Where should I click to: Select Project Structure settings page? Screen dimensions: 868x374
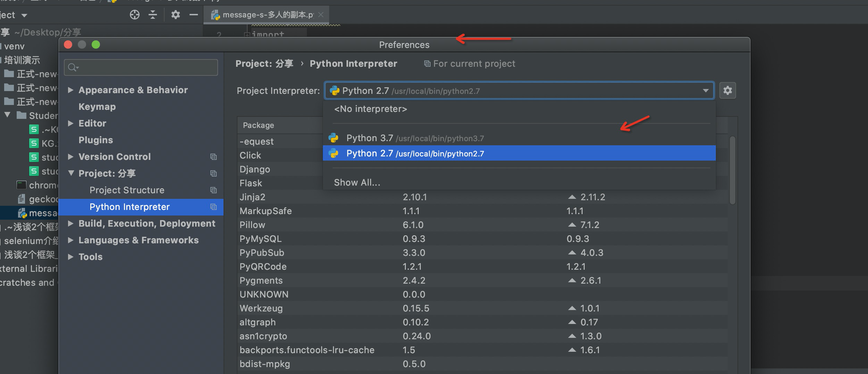tap(127, 190)
